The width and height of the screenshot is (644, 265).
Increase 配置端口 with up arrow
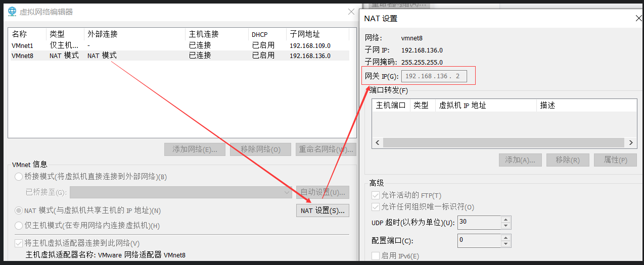506,238
